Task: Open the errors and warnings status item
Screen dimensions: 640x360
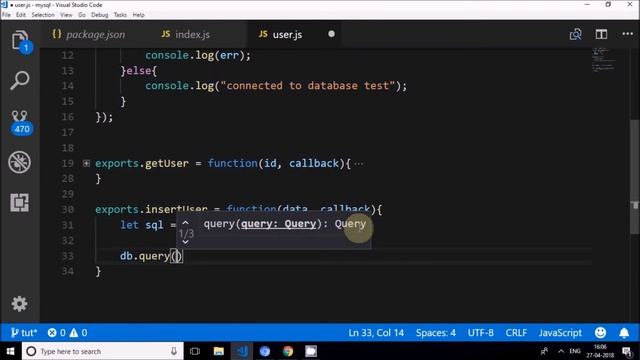Action: [67, 333]
